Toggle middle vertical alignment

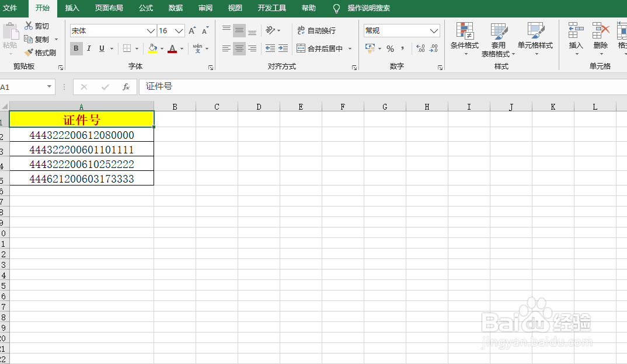point(239,30)
